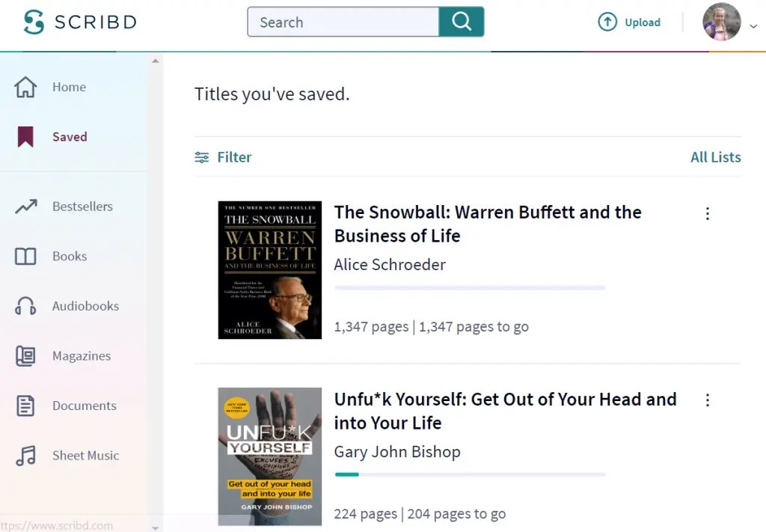Open the Books icon in sidebar

coord(25,256)
